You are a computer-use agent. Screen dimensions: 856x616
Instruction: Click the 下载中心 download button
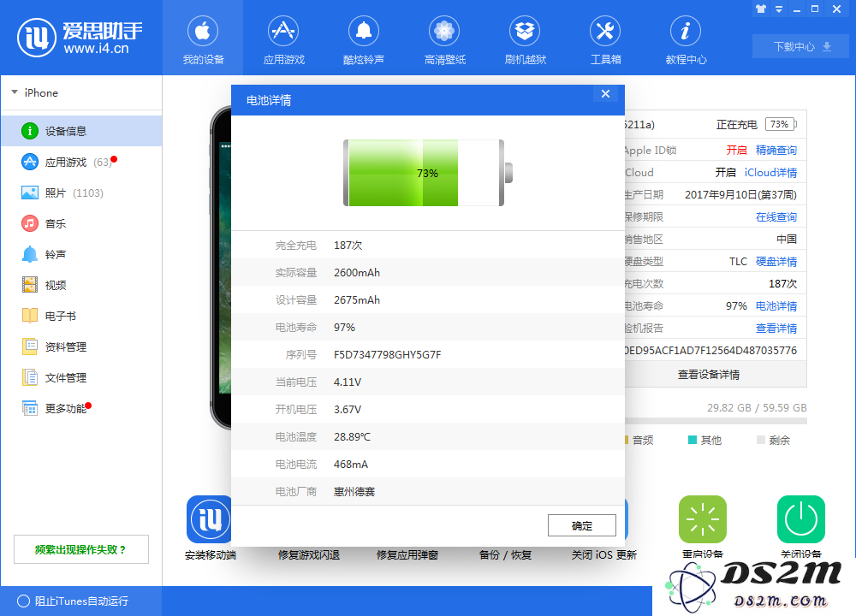[x=800, y=46]
